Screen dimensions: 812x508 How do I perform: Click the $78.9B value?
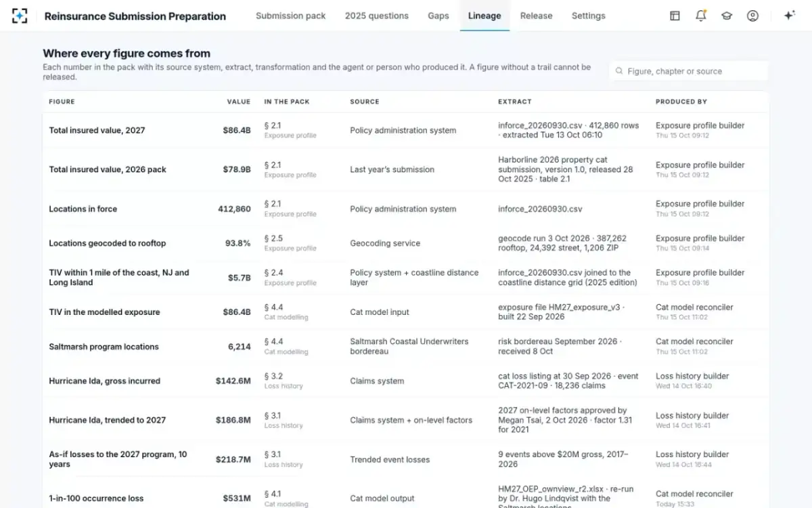coord(237,169)
